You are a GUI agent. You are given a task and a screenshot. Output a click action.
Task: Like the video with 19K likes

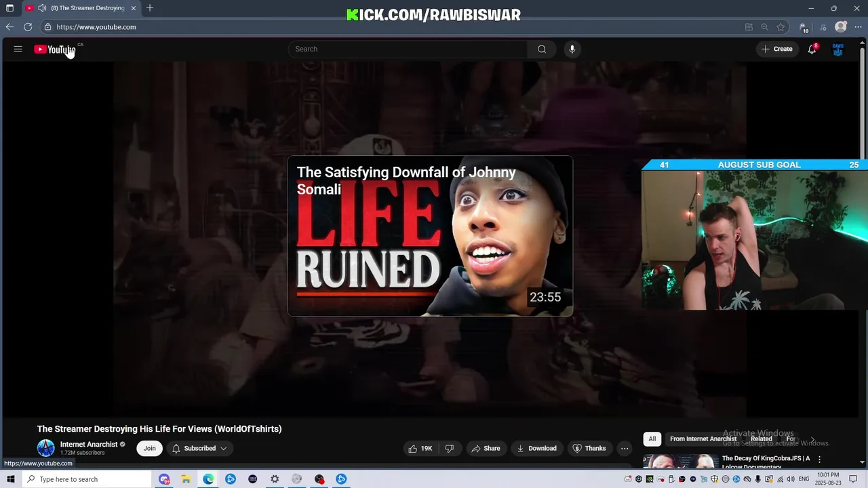pyautogui.click(x=420, y=448)
